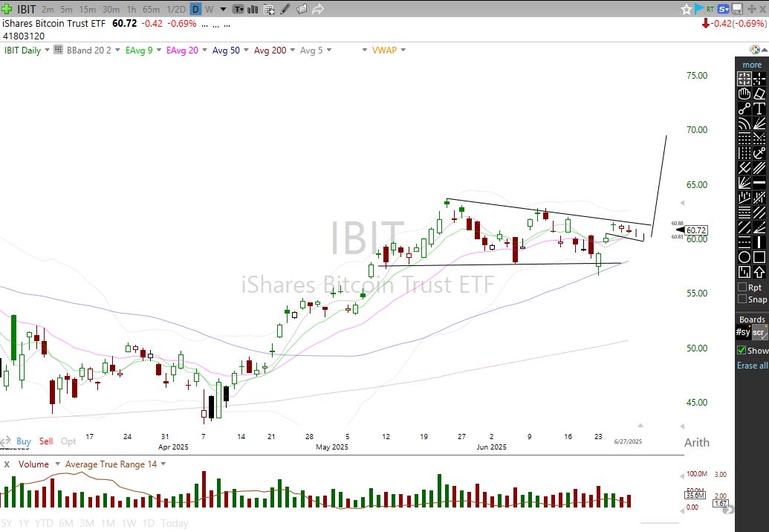Click the green plus add-symbol icon

pos(7,9)
